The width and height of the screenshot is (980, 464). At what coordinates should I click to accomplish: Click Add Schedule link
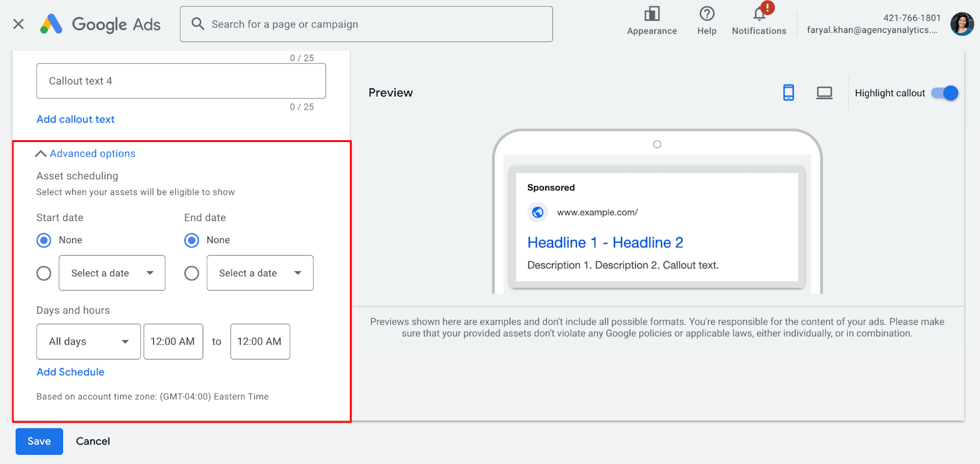point(70,372)
